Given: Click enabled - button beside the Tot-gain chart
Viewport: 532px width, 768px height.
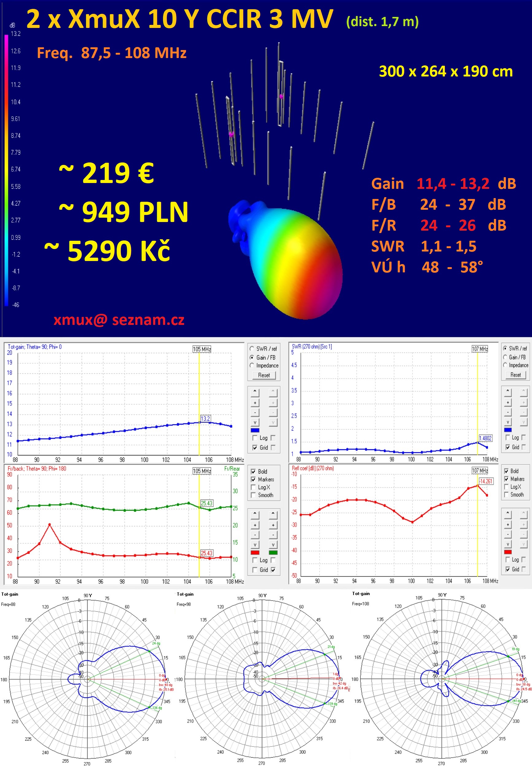Looking at the screenshot, I should 255,413.
